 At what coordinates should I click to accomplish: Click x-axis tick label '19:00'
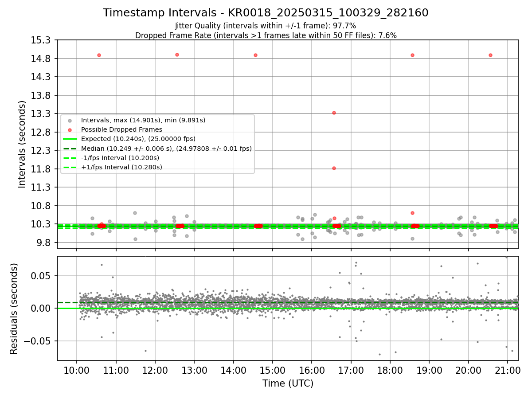[x=429, y=370]
